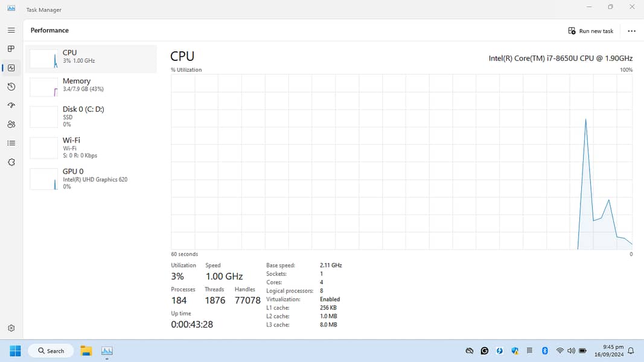Click the Bluetooth tray icon

[544, 351]
